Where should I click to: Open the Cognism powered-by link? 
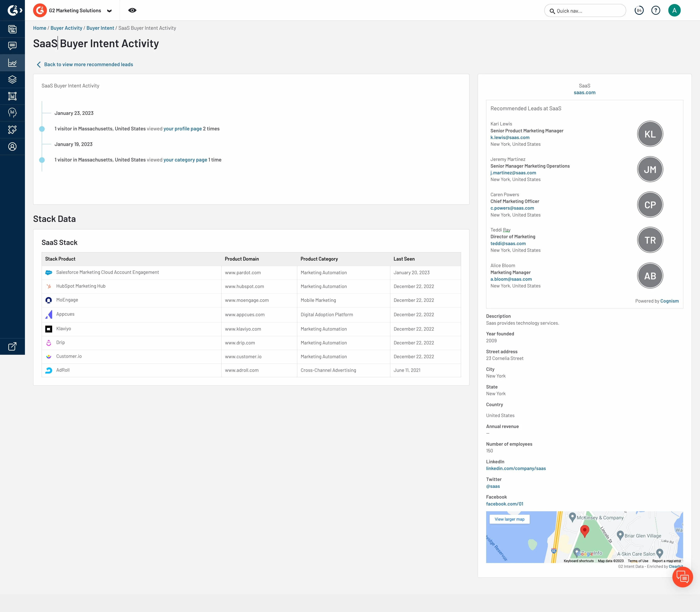669,301
